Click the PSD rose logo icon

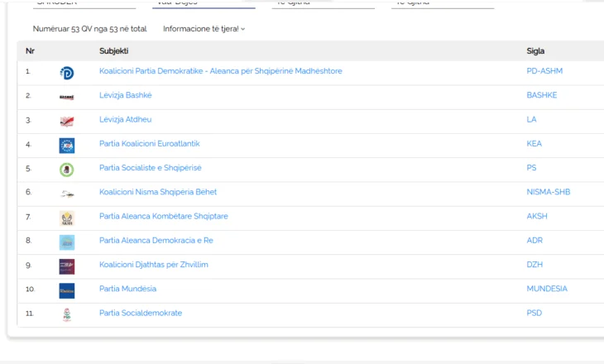67,314
